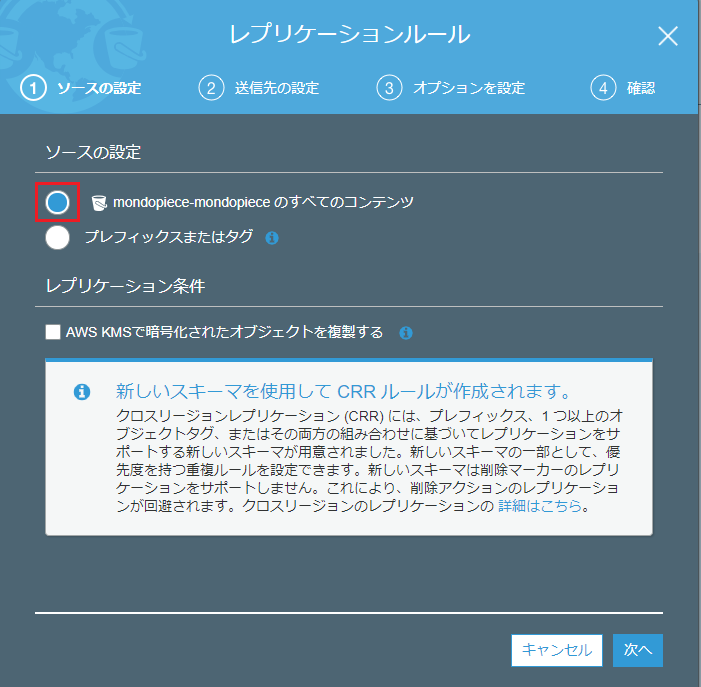Image resolution: width=701 pixels, height=687 pixels.
Task: Click the 次へ button
Action: (638, 650)
